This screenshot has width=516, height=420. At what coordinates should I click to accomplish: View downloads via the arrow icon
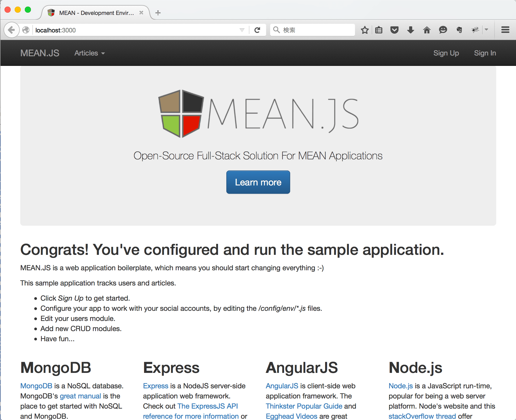tap(410, 30)
